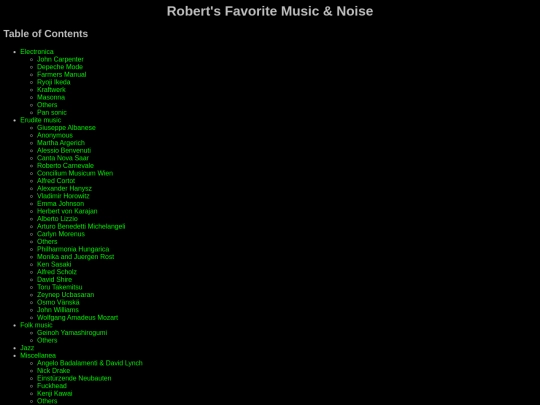Click Angelo Badalamenti & David Lynch link

90,363
